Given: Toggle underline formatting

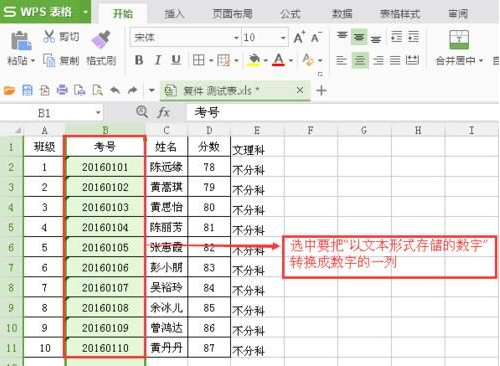Looking at the screenshot, I should coord(176,60).
